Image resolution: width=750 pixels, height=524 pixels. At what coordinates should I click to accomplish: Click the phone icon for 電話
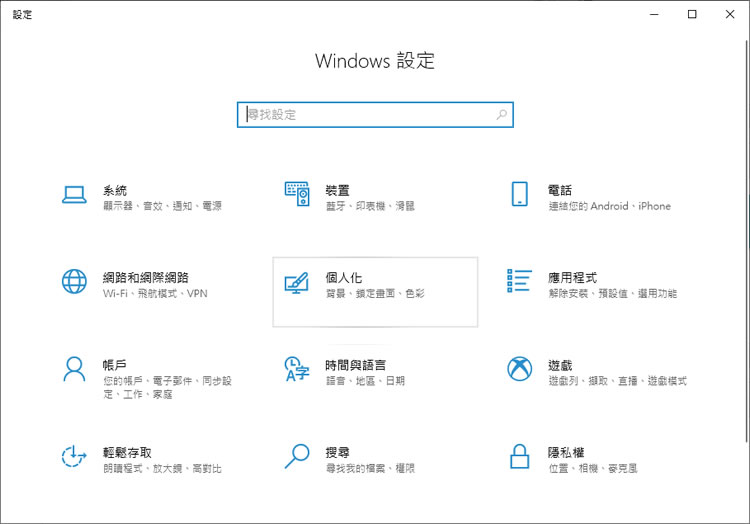click(x=519, y=194)
